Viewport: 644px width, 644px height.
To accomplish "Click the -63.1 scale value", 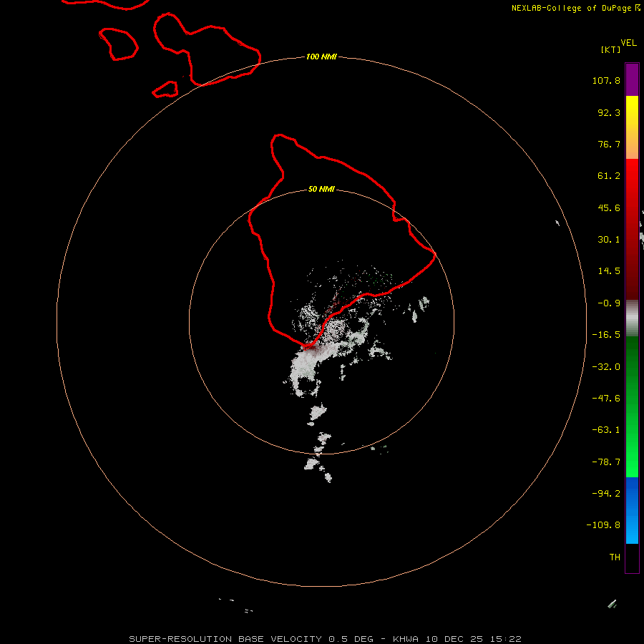I will tap(606, 430).
